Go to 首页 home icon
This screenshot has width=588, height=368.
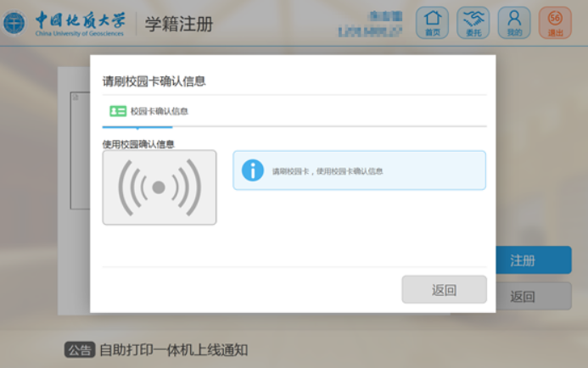432,22
